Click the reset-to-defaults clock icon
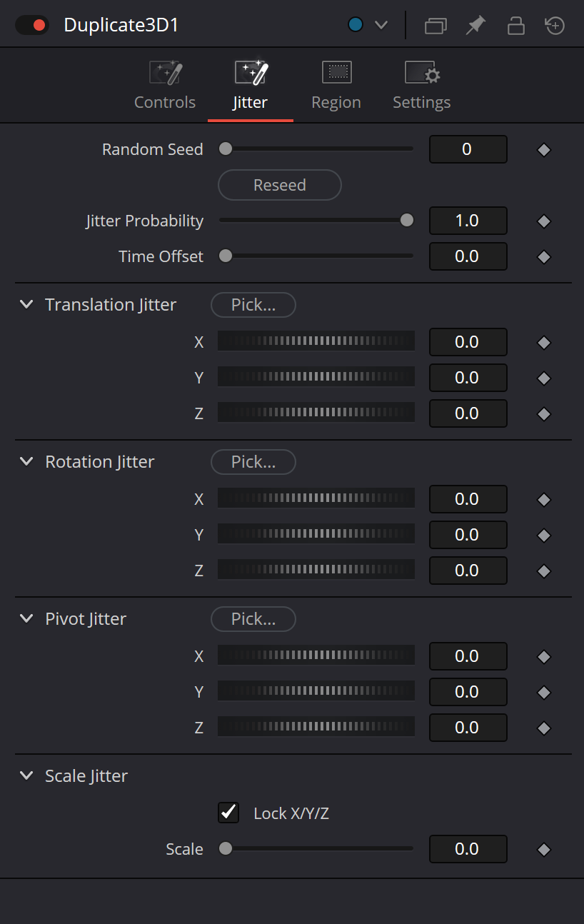Viewport: 584px width, 924px height. pyautogui.click(x=555, y=26)
